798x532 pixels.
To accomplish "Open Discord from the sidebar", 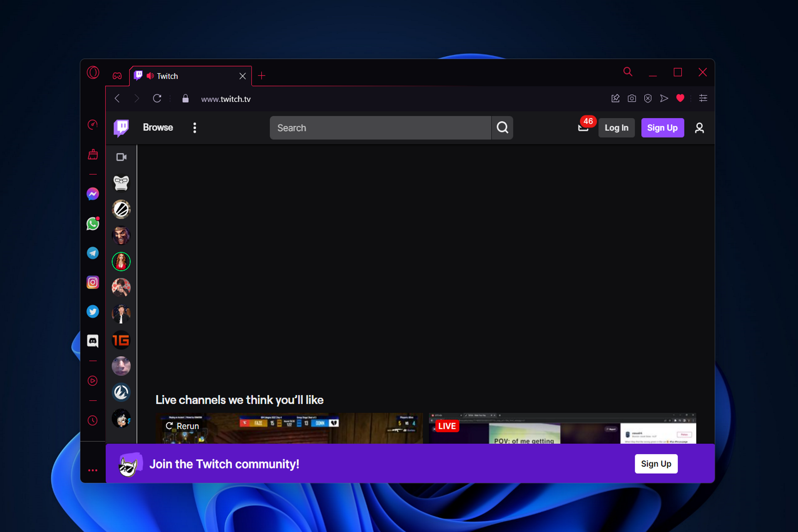I will [x=93, y=341].
